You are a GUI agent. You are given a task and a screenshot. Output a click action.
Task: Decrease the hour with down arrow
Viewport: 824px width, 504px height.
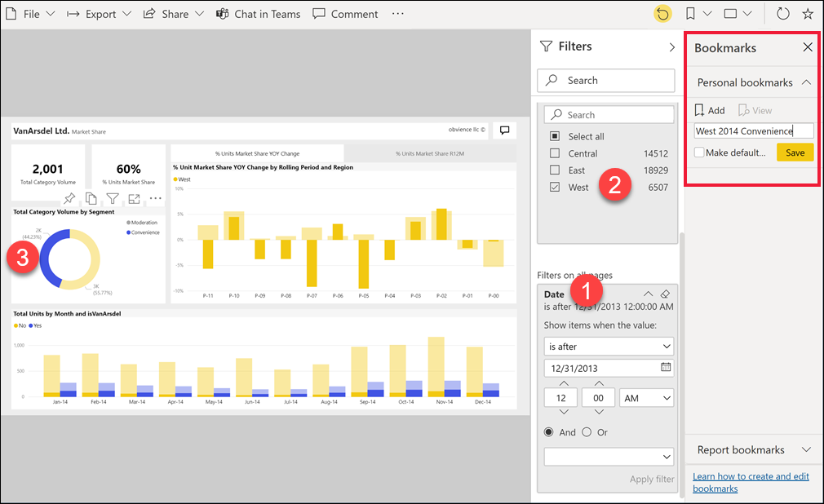tap(564, 412)
